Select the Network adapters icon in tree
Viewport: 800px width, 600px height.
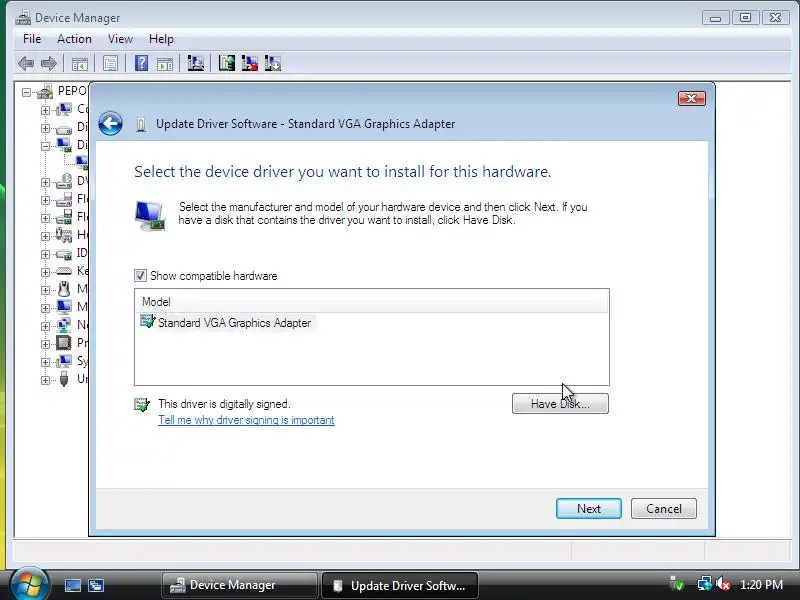[64, 325]
